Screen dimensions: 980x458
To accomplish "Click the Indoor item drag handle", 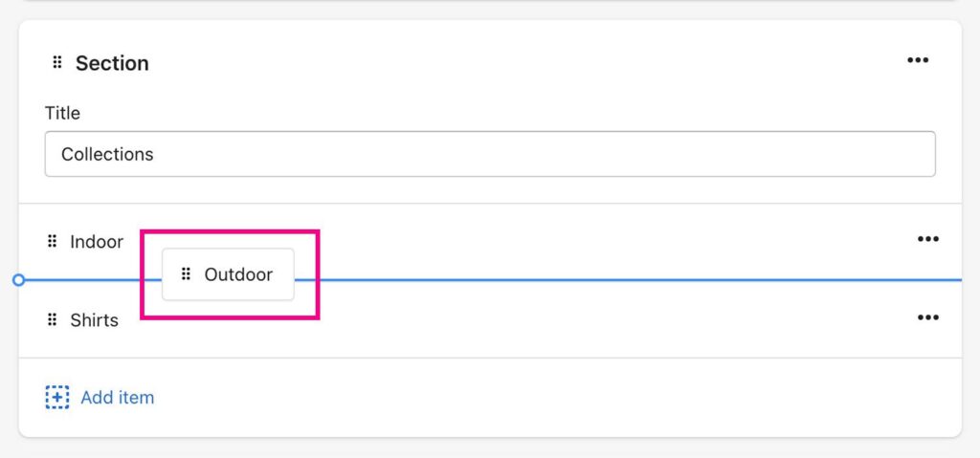I will (x=53, y=241).
